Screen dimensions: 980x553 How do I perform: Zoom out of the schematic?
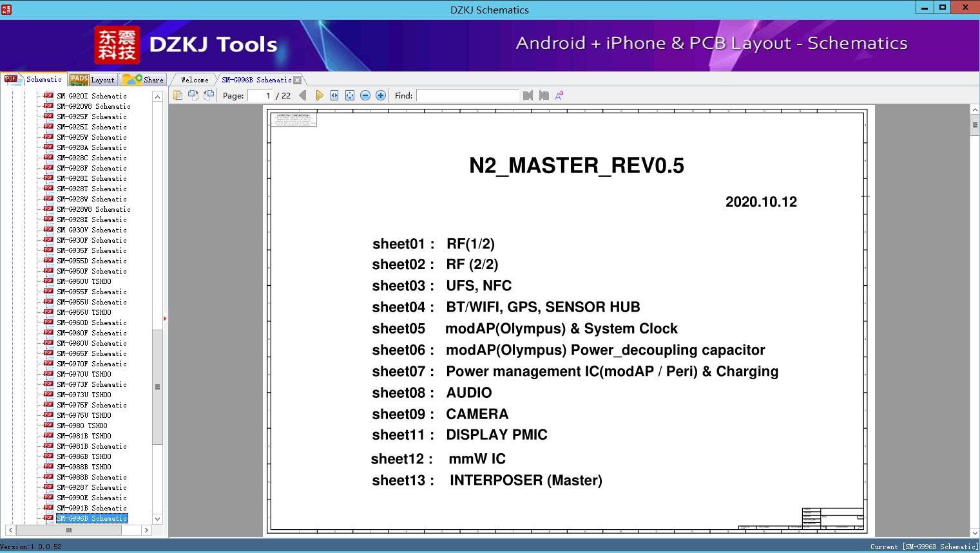coord(365,95)
